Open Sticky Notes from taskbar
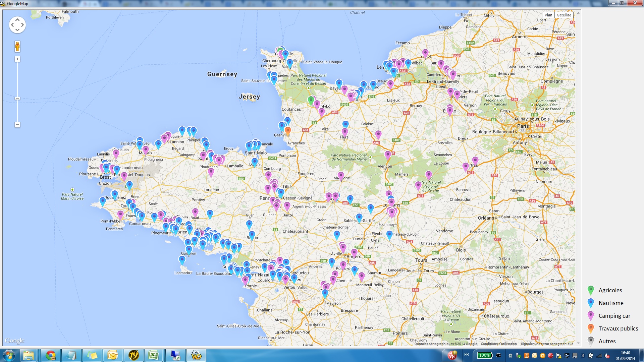This screenshot has height=362, width=644. click(92, 355)
